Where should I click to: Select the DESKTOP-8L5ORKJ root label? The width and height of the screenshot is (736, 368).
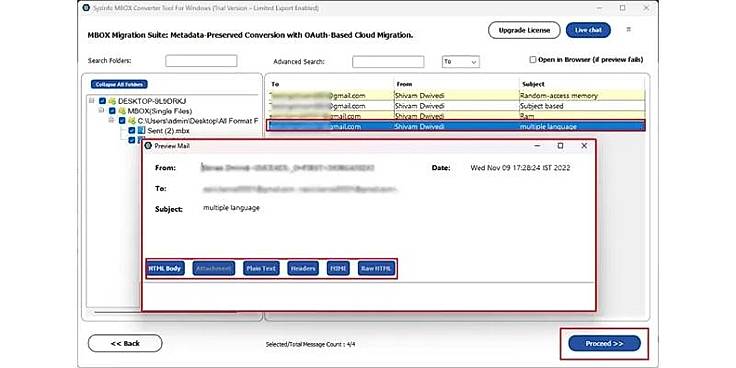click(152, 101)
